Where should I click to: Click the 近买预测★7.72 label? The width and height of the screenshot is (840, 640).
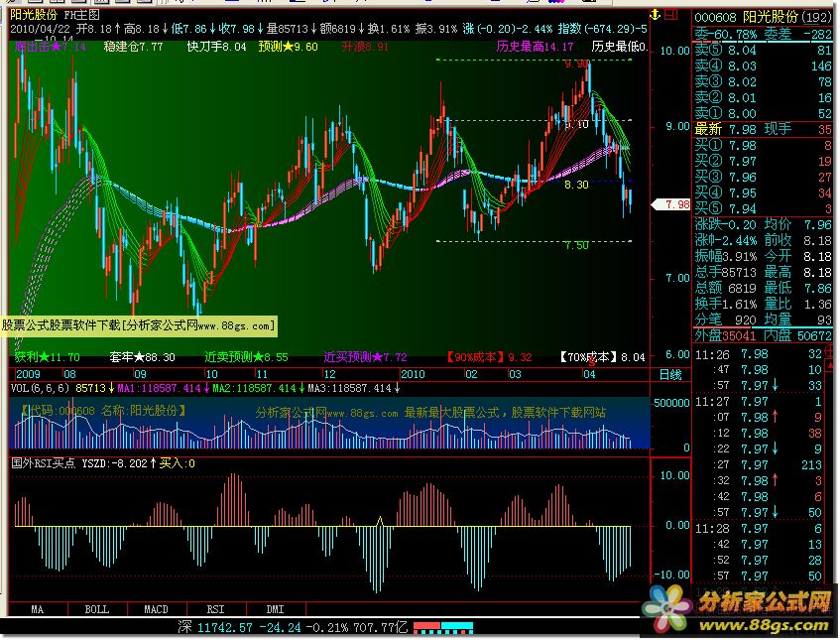(365, 357)
